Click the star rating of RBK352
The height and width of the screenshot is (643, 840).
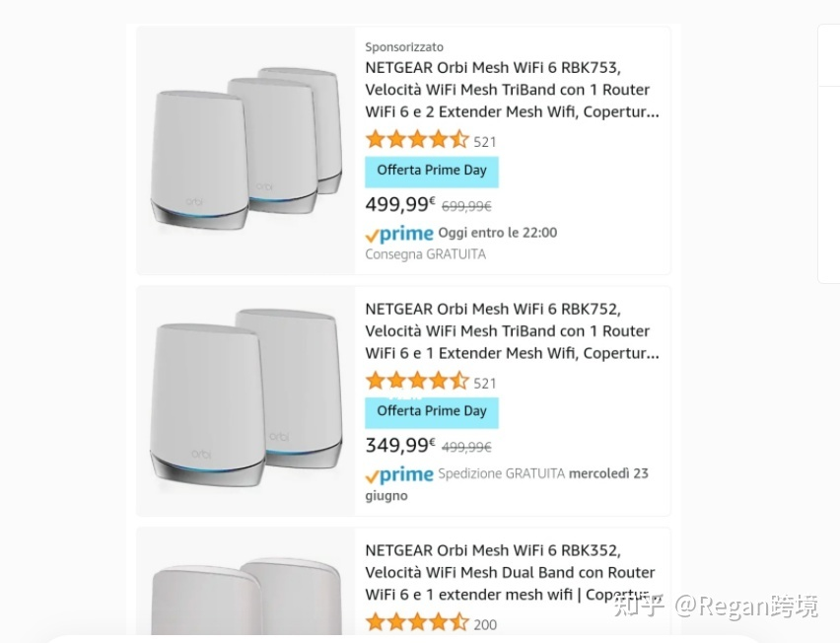[416, 622]
